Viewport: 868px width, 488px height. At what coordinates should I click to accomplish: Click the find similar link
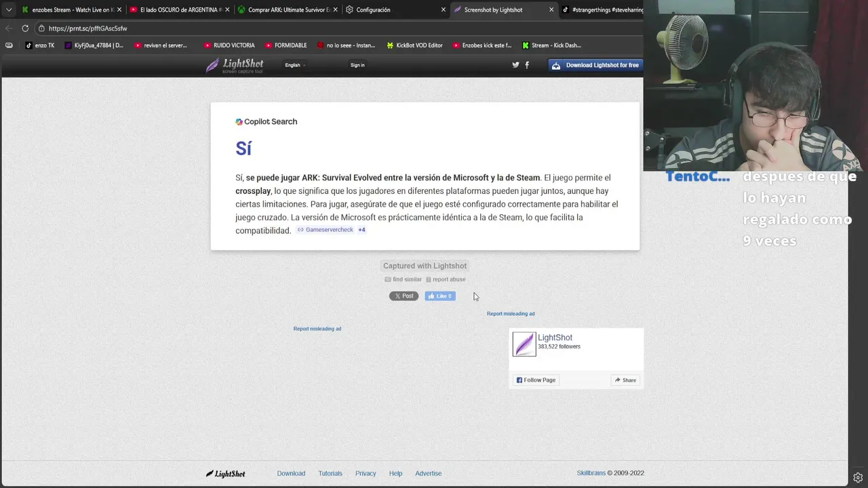pyautogui.click(x=403, y=279)
